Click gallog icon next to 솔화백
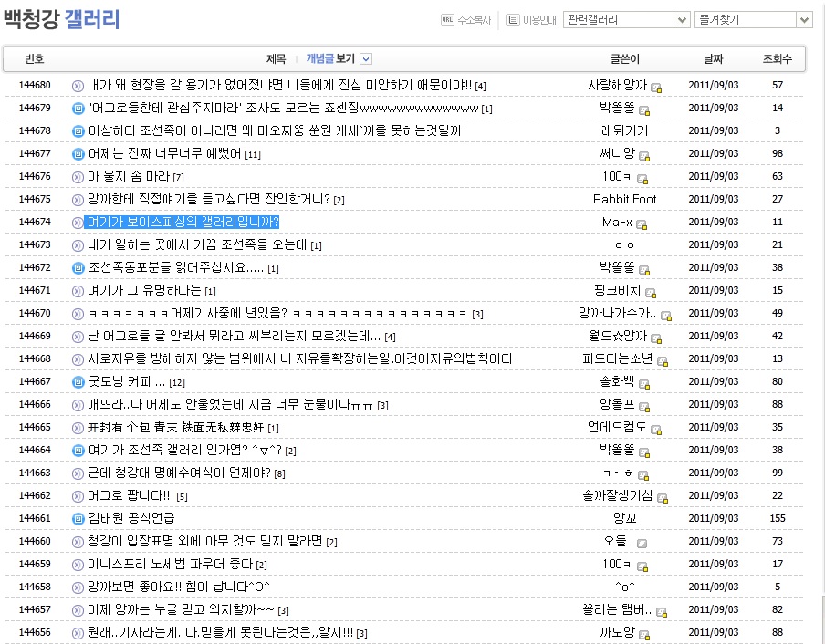This screenshot has width=825, height=644. [644, 384]
